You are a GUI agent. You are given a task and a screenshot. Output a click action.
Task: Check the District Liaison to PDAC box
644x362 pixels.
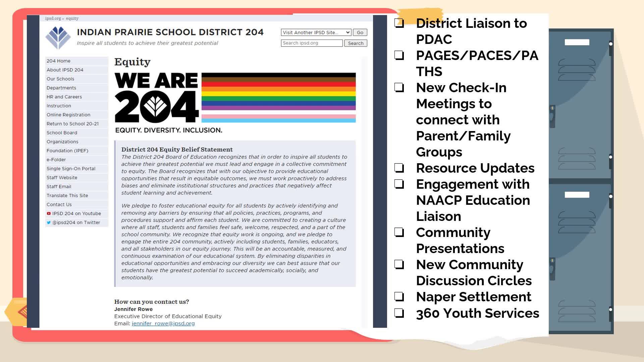tap(399, 23)
